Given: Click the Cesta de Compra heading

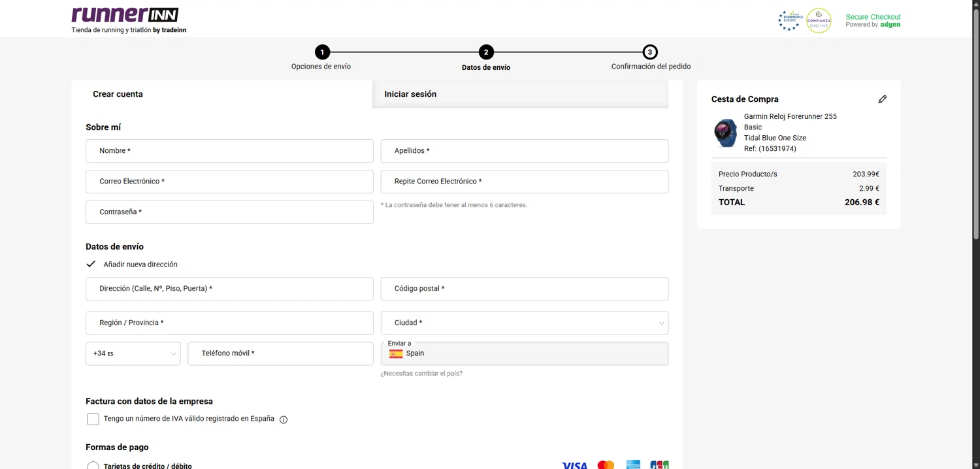Looking at the screenshot, I should click(745, 99).
